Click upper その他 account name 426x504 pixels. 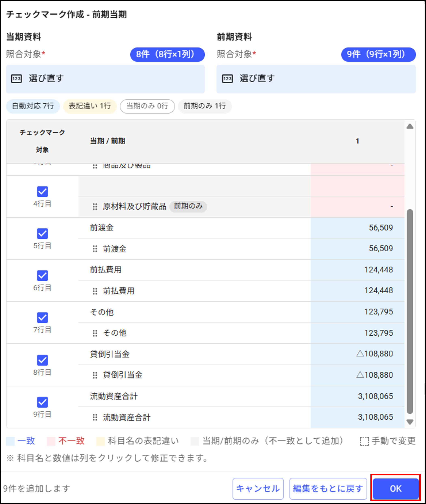(x=102, y=312)
